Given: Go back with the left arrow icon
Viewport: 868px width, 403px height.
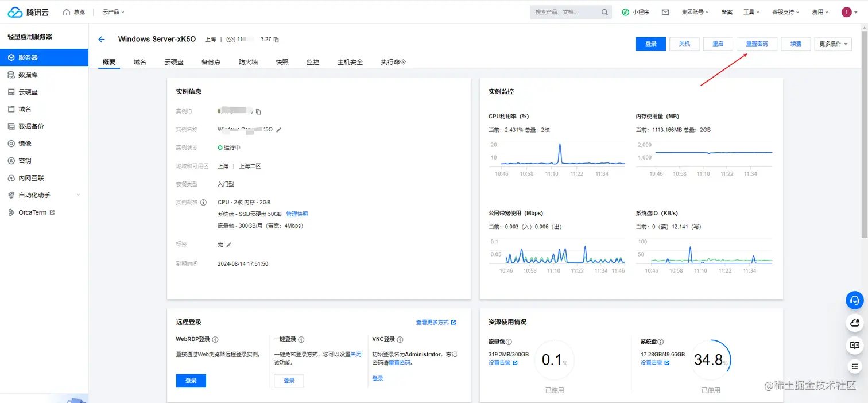Looking at the screenshot, I should 102,40.
